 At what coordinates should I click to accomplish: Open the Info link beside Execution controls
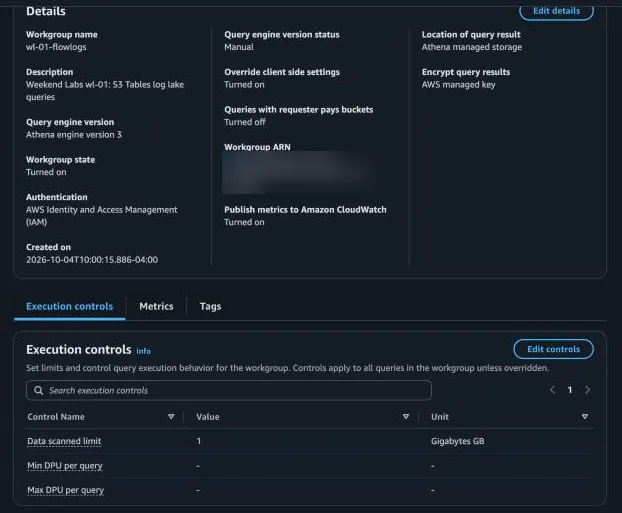(x=143, y=351)
